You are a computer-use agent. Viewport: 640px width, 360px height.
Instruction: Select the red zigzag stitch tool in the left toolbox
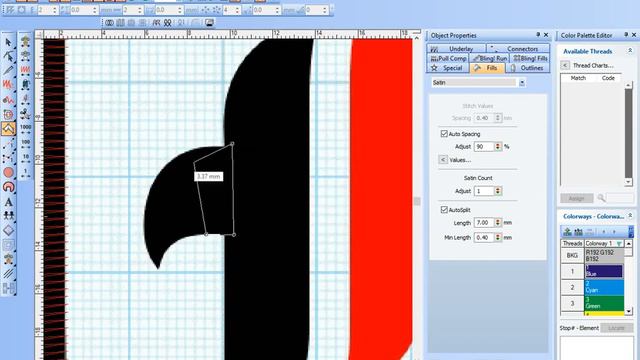[8, 85]
